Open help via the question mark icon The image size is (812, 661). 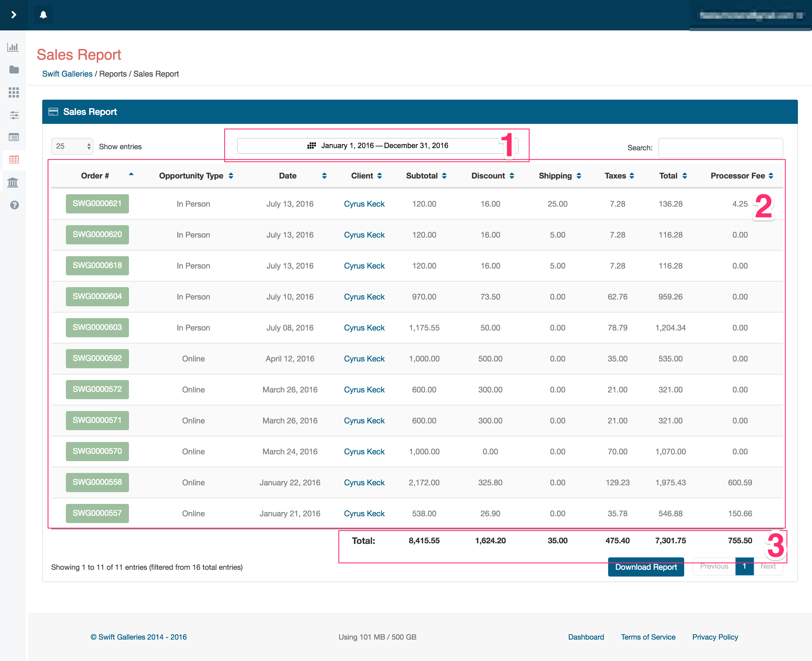tap(14, 205)
